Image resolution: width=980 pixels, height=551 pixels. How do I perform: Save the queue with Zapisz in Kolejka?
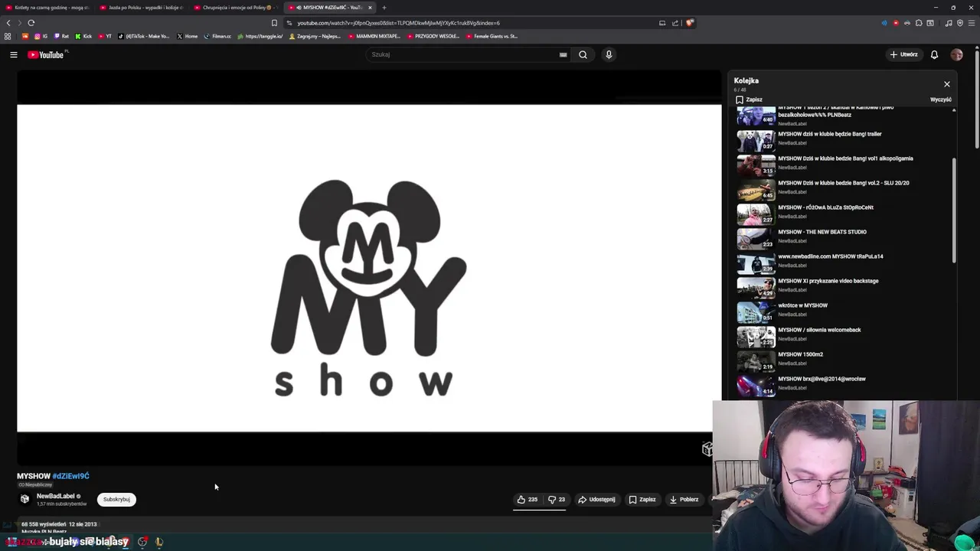click(x=749, y=99)
